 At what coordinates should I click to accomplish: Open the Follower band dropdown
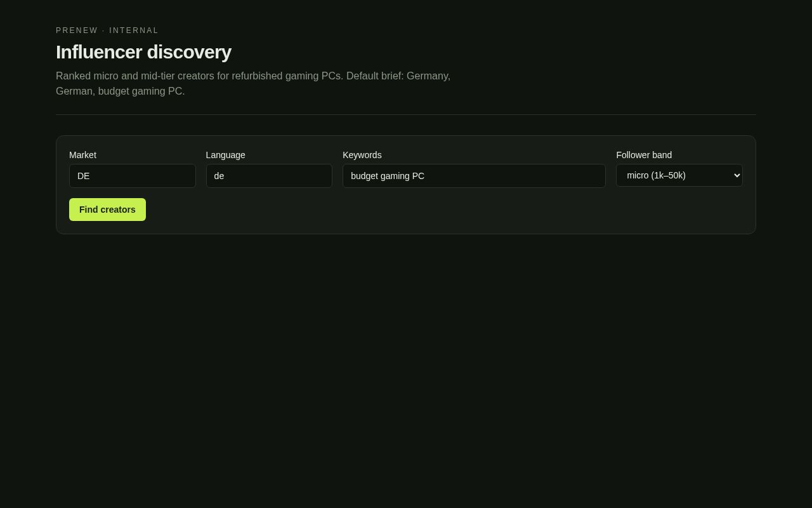(x=679, y=175)
